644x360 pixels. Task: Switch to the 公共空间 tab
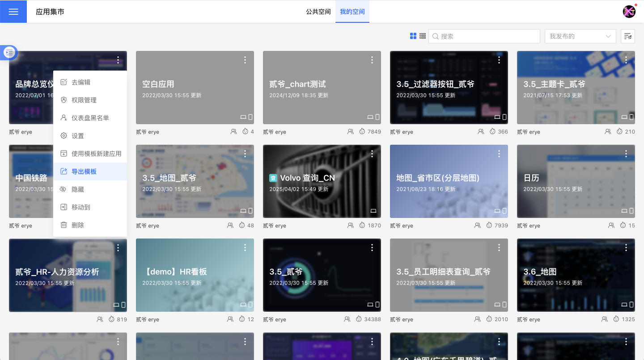coord(318,12)
